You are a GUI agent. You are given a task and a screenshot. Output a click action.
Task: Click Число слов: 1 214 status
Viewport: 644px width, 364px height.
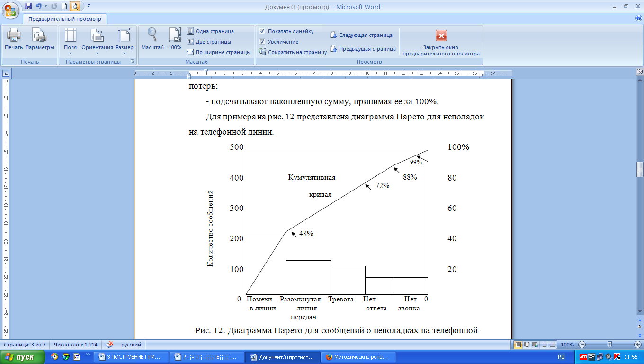pos(76,345)
